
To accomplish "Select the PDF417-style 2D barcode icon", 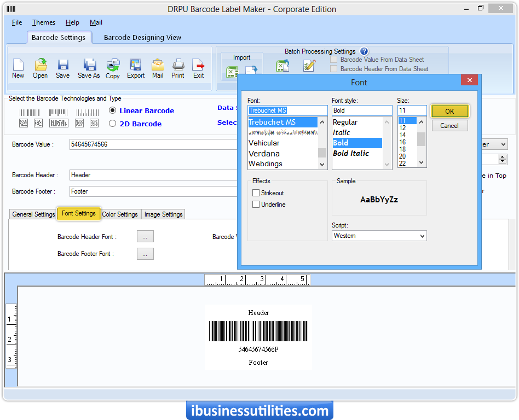I will point(59,124).
